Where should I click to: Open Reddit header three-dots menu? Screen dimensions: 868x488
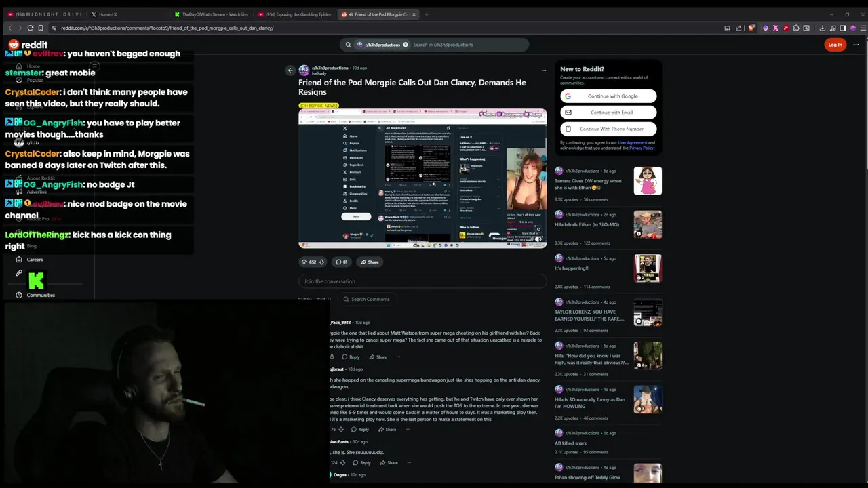pos(857,45)
